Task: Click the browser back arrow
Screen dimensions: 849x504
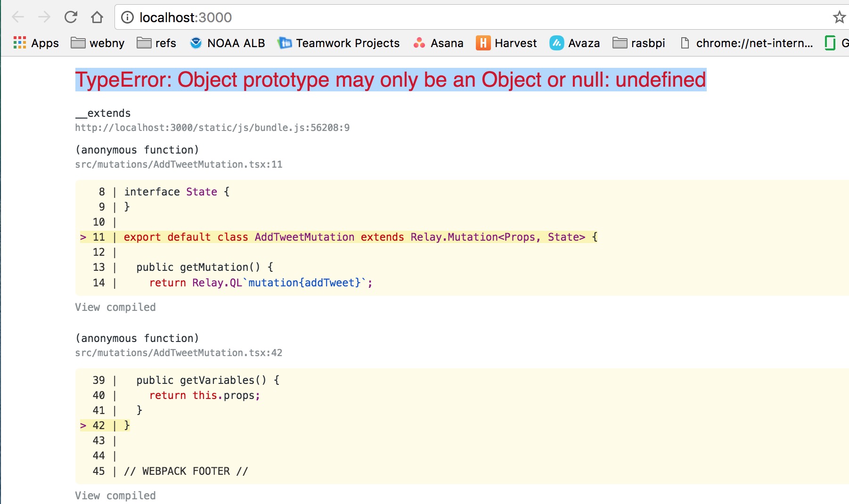Action: [18, 17]
